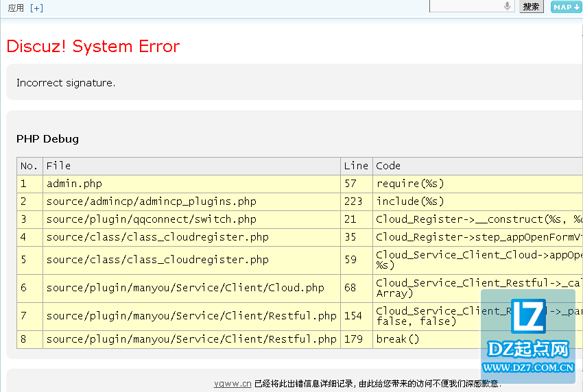Image resolution: width=583 pixels, height=392 pixels.
Task: Click line number 35
Action: [356, 237]
